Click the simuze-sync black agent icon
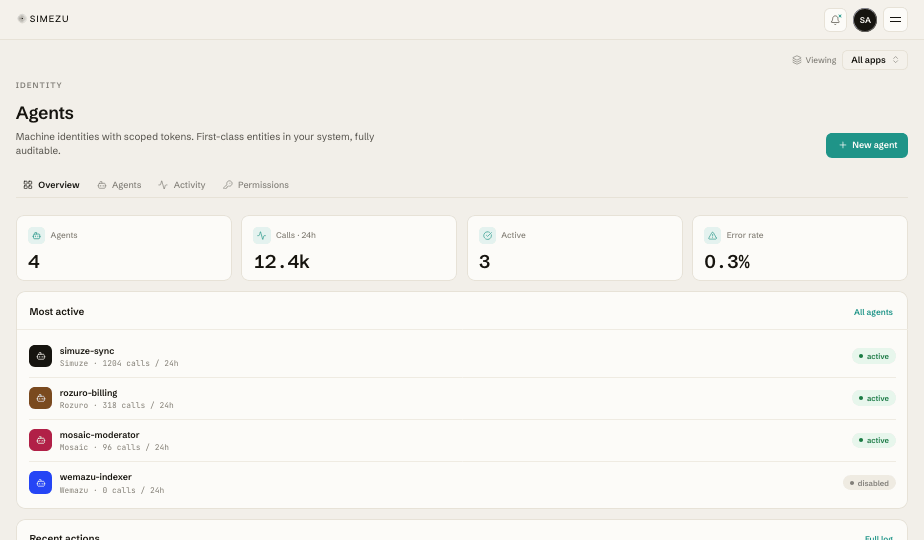Image resolution: width=924 pixels, height=540 pixels. tap(41, 356)
